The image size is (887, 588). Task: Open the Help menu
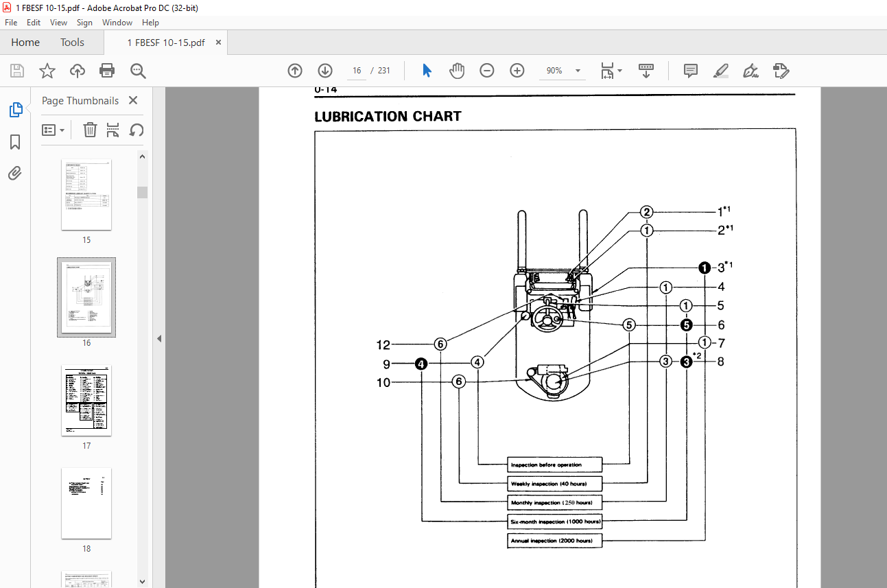150,23
